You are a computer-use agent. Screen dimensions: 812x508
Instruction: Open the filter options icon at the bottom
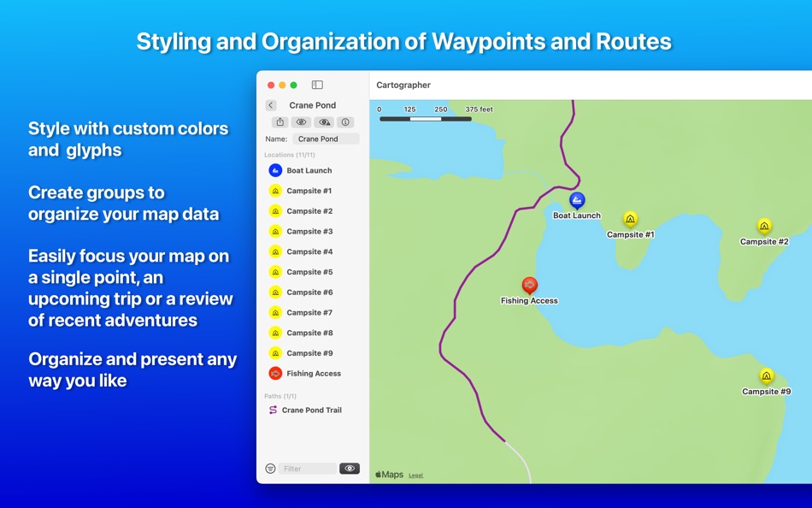(270, 469)
